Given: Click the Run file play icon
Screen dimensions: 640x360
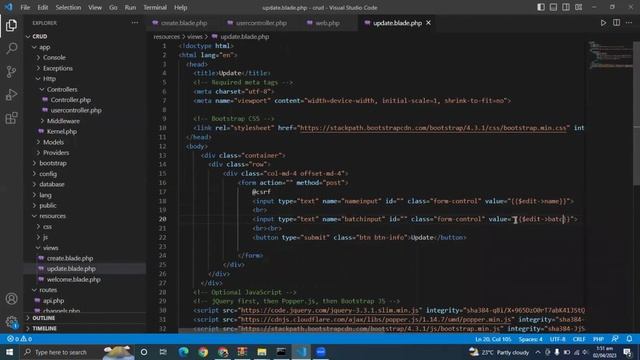Looking at the screenshot, I should pyautogui.click(x=603, y=23).
